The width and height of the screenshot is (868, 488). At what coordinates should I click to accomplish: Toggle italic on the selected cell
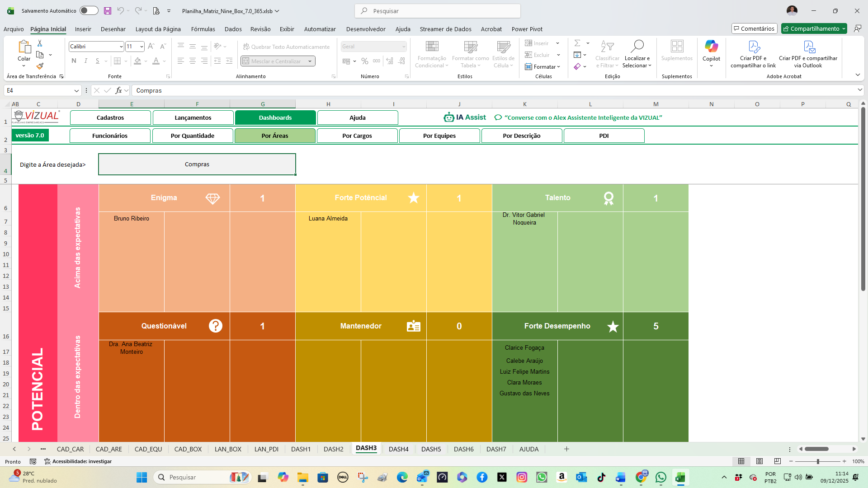pyautogui.click(x=85, y=61)
